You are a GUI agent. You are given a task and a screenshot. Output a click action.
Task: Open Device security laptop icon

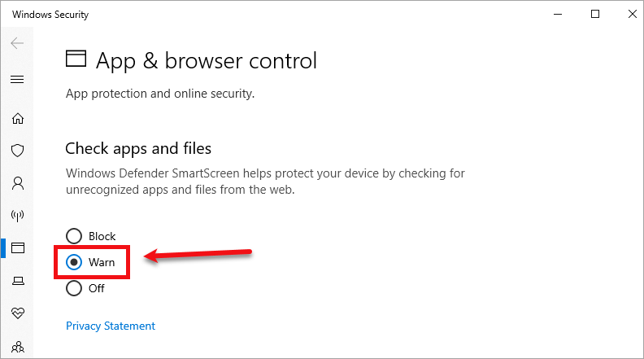pos(17,281)
